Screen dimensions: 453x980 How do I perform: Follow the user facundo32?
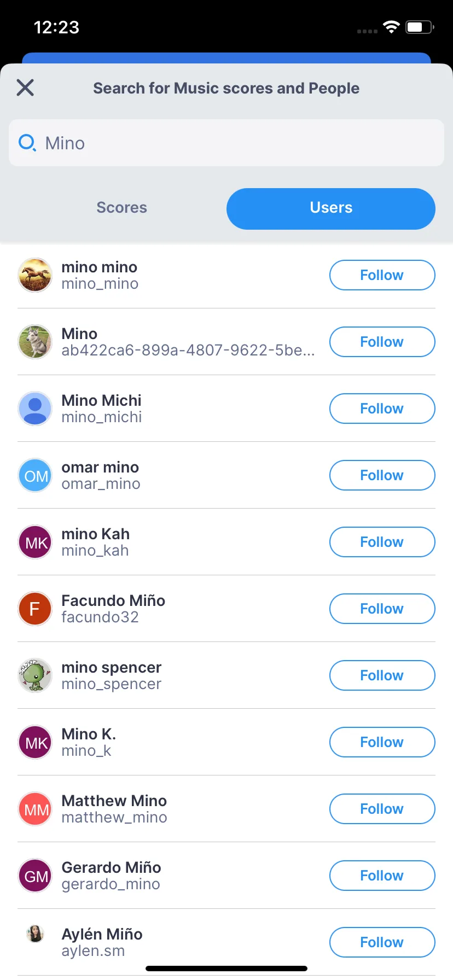click(382, 609)
